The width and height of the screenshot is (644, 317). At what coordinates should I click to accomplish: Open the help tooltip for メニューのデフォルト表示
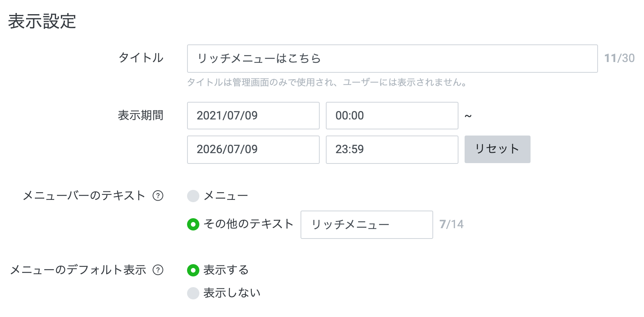click(x=158, y=270)
